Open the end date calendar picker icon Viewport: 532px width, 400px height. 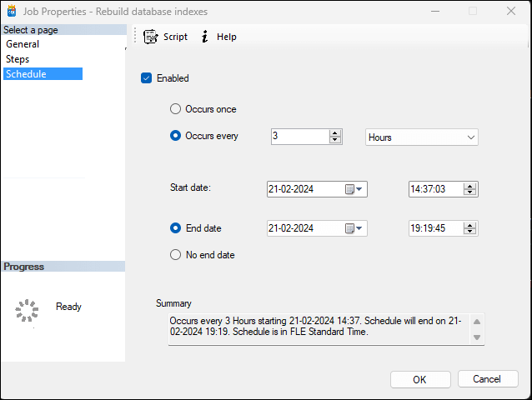[354, 228]
